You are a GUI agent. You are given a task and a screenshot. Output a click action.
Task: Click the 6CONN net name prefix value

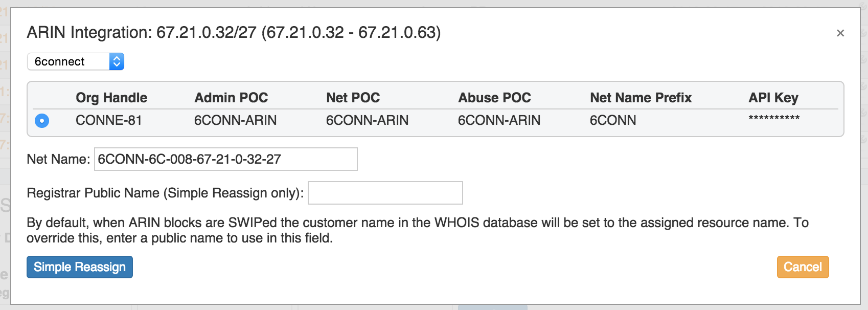[x=613, y=120]
